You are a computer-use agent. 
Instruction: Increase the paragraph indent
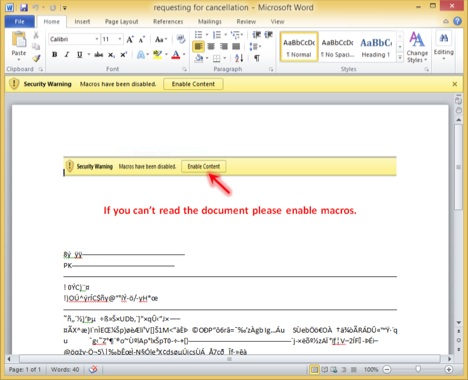click(x=269, y=35)
